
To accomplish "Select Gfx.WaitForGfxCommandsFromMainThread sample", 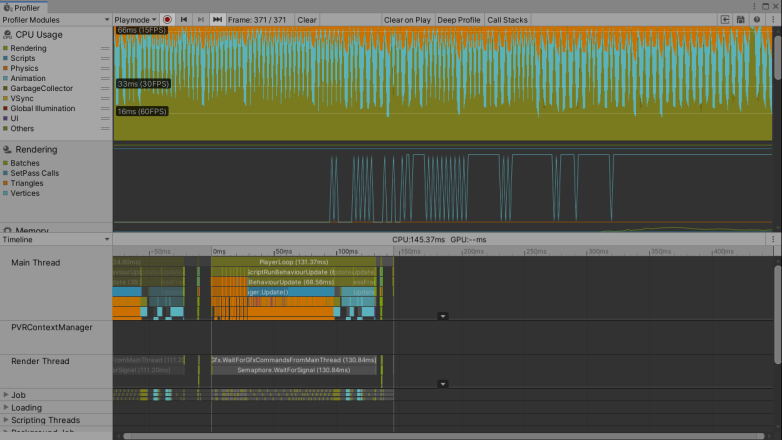I will pyautogui.click(x=294, y=360).
